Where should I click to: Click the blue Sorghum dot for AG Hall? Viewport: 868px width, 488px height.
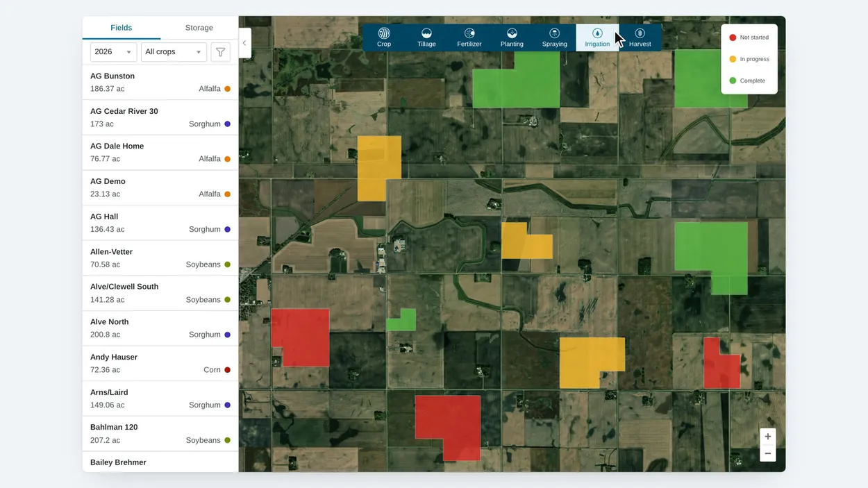coord(227,229)
